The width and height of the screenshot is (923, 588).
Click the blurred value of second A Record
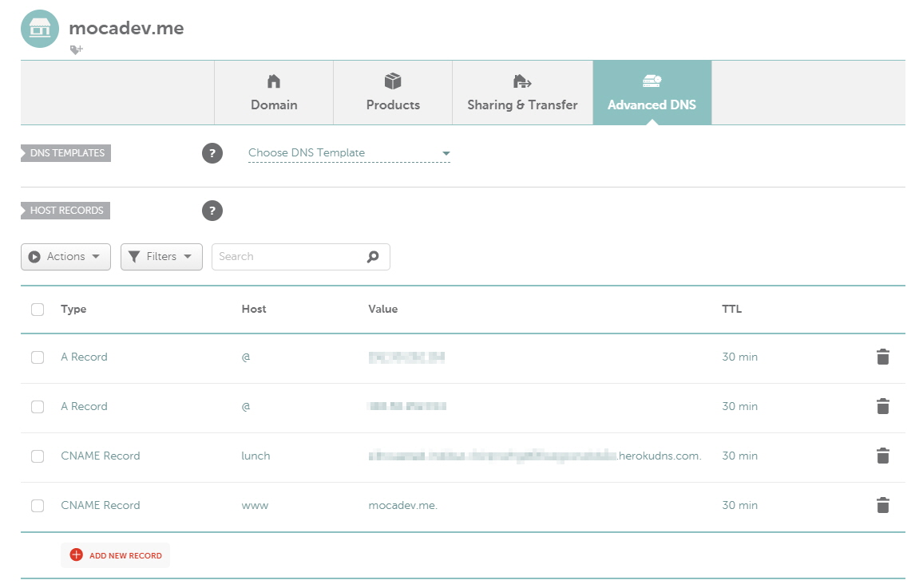pos(406,406)
